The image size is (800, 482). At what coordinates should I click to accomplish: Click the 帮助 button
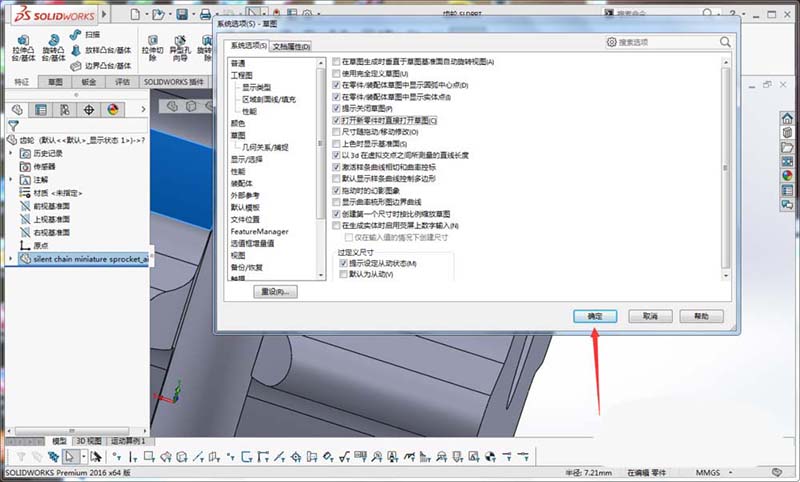[702, 316]
